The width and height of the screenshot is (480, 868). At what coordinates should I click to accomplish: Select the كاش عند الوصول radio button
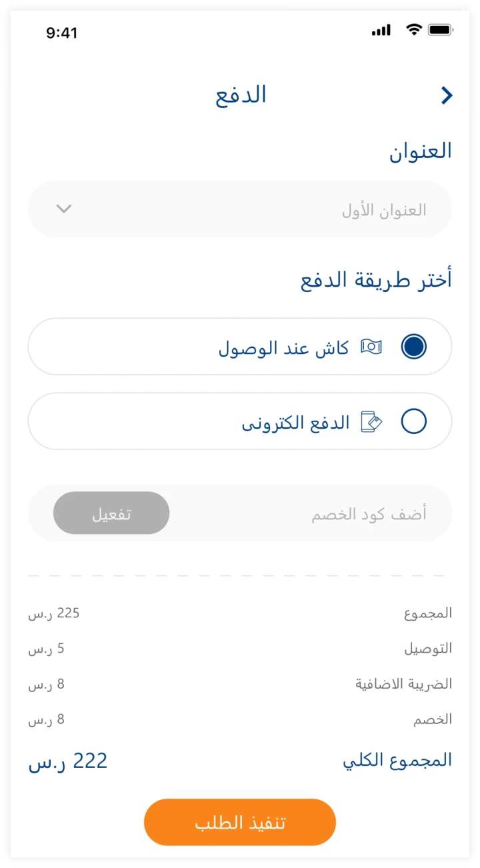[413, 347]
